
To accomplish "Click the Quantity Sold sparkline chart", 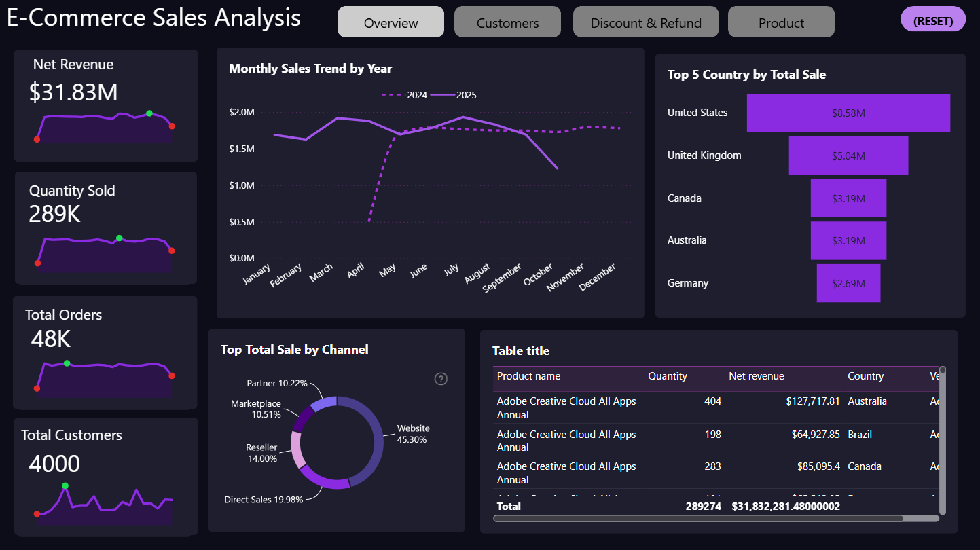I will coord(105,253).
